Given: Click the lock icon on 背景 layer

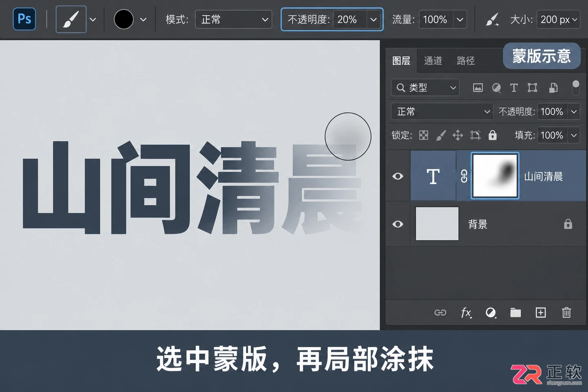Looking at the screenshot, I should click(x=568, y=224).
